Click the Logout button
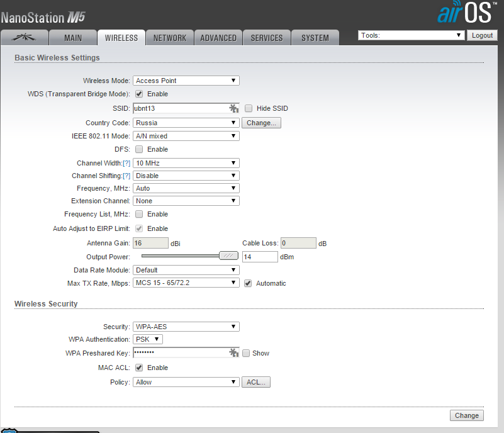This screenshot has height=433, width=504. point(482,35)
